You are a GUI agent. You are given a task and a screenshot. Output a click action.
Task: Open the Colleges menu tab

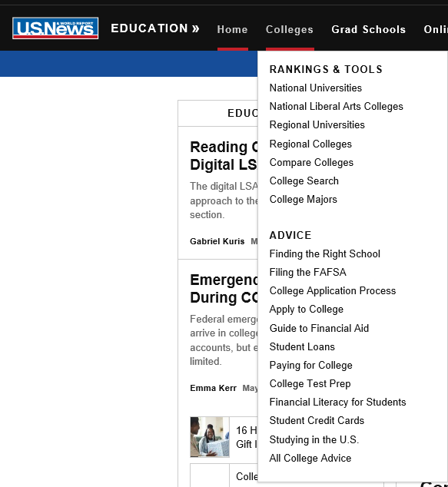coord(290,29)
